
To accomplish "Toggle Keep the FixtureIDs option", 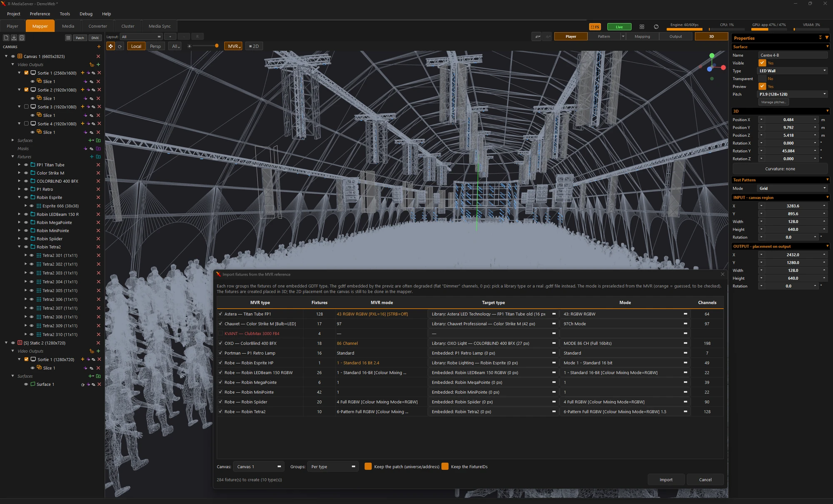I will pyautogui.click(x=445, y=466).
